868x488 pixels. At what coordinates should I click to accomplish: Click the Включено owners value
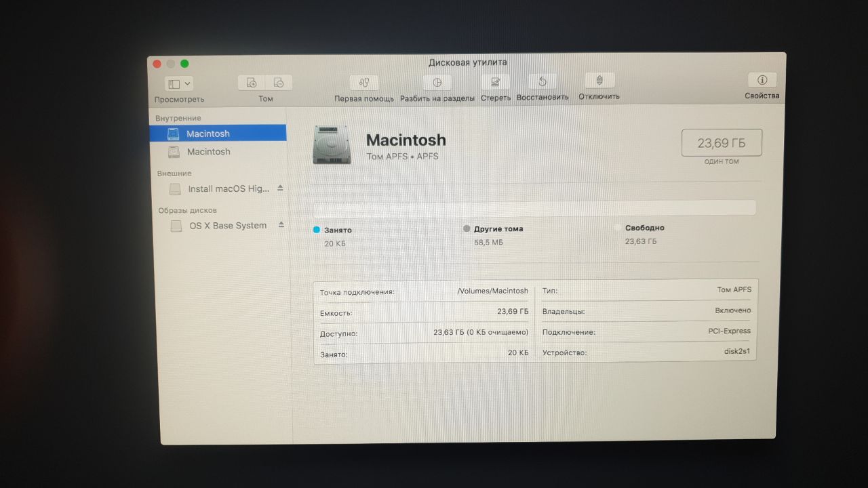[733, 310]
